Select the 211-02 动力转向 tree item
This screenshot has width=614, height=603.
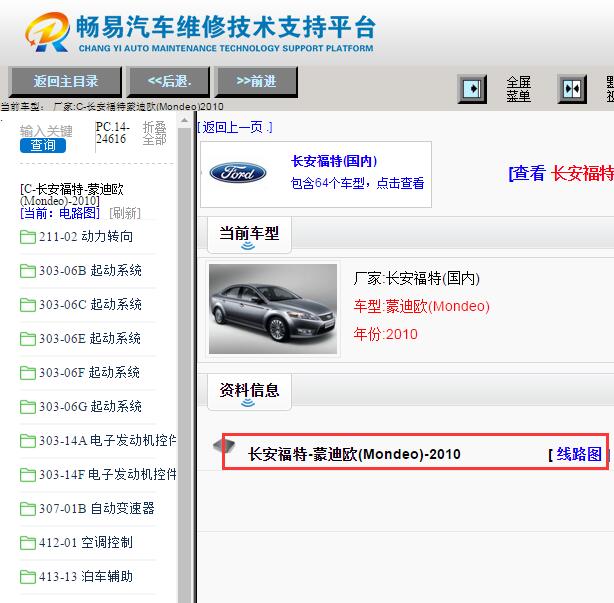[x=86, y=237]
